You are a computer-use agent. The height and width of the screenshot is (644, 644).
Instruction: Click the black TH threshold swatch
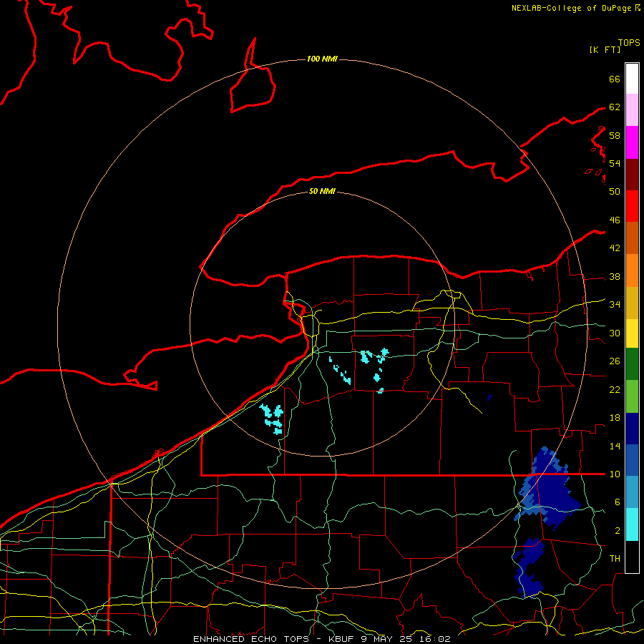tap(632, 557)
